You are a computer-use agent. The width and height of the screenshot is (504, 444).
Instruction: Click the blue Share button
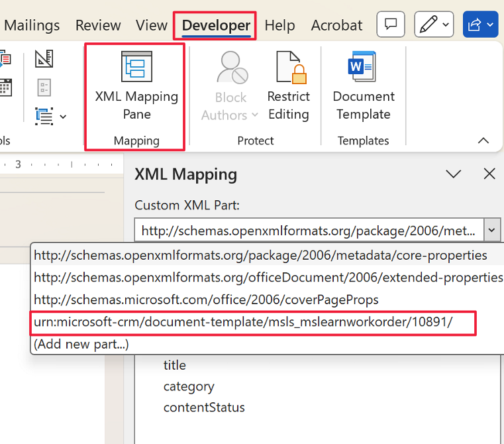481,25
